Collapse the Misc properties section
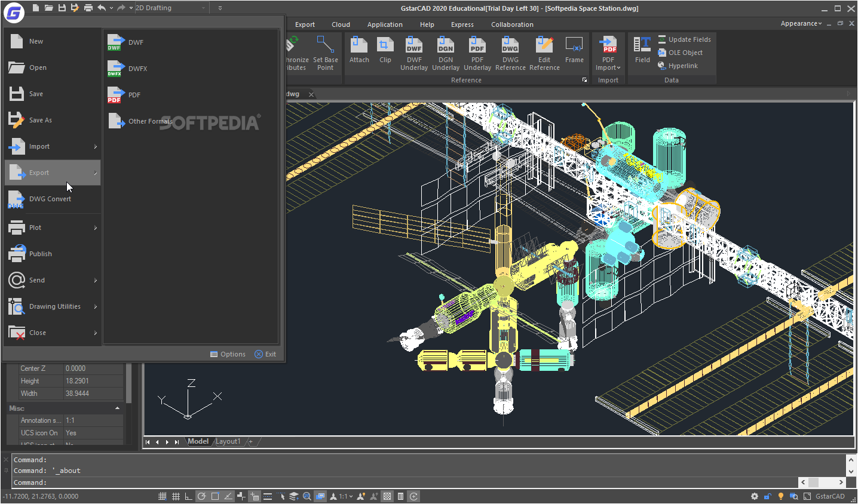This screenshot has height=504, width=858. [x=117, y=408]
